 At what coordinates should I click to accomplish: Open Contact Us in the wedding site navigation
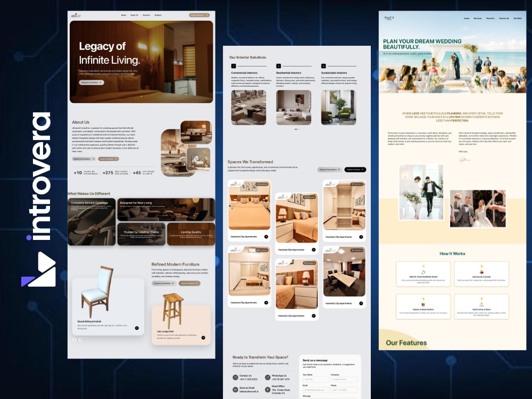coord(504,18)
